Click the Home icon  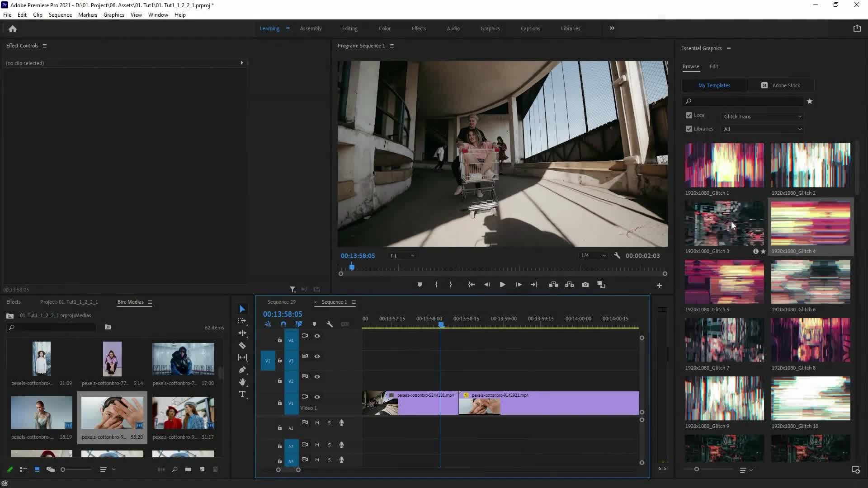pyautogui.click(x=13, y=28)
